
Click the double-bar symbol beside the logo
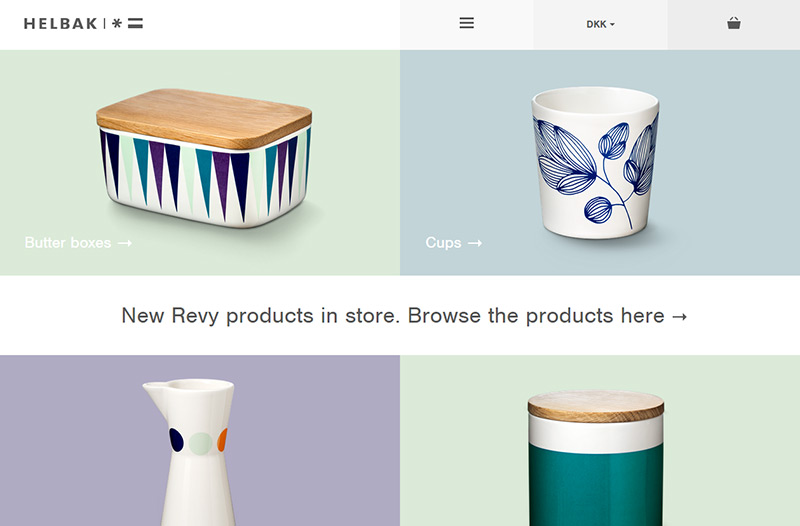click(x=135, y=23)
